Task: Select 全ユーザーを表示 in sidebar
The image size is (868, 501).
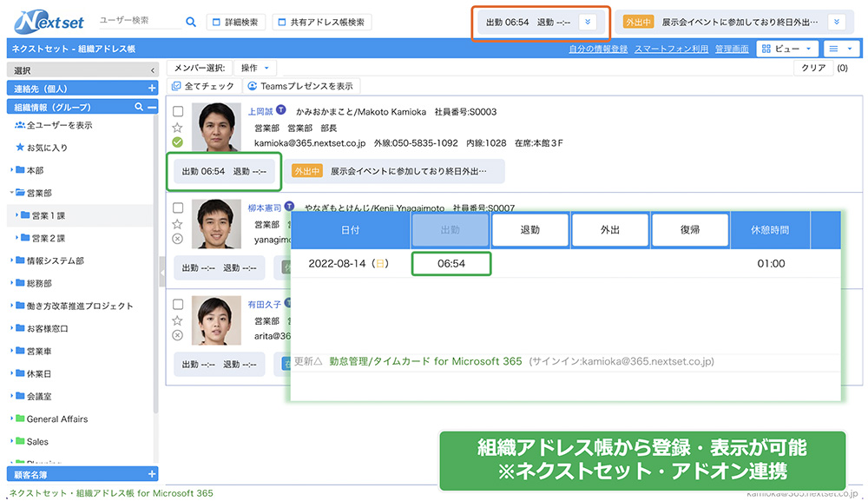Action: [x=60, y=125]
